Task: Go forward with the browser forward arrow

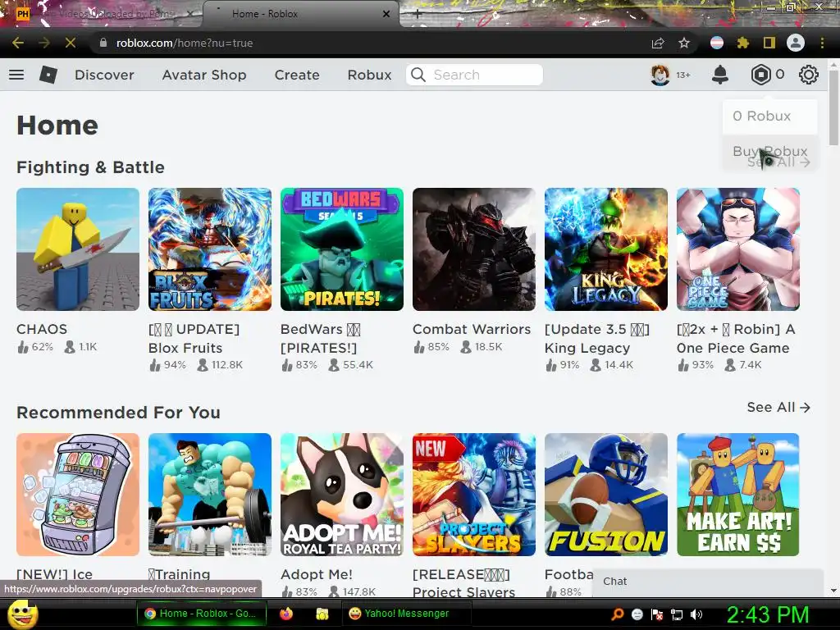Action: coord(44,43)
